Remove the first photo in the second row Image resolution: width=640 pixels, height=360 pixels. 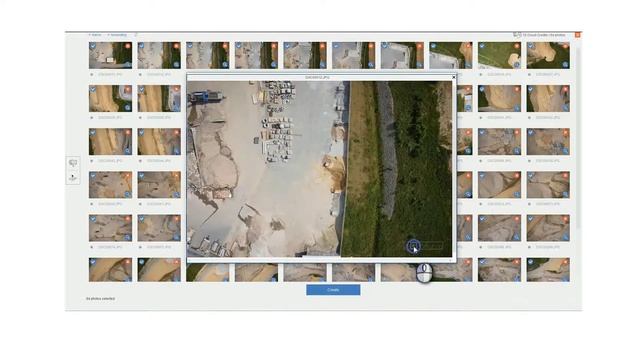pos(128,89)
